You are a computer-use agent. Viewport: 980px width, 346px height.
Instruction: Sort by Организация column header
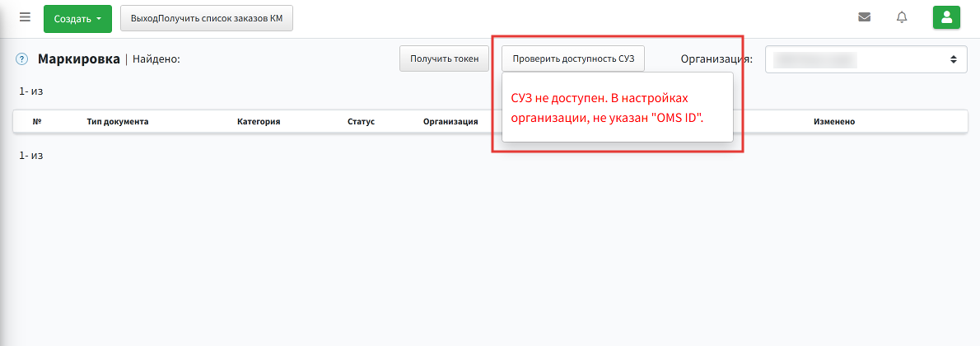point(450,121)
